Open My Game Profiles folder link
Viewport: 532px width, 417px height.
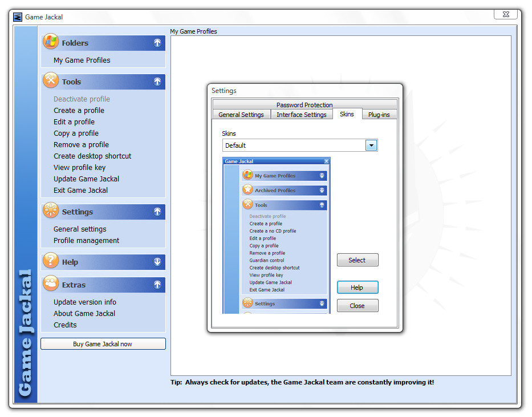(82, 60)
